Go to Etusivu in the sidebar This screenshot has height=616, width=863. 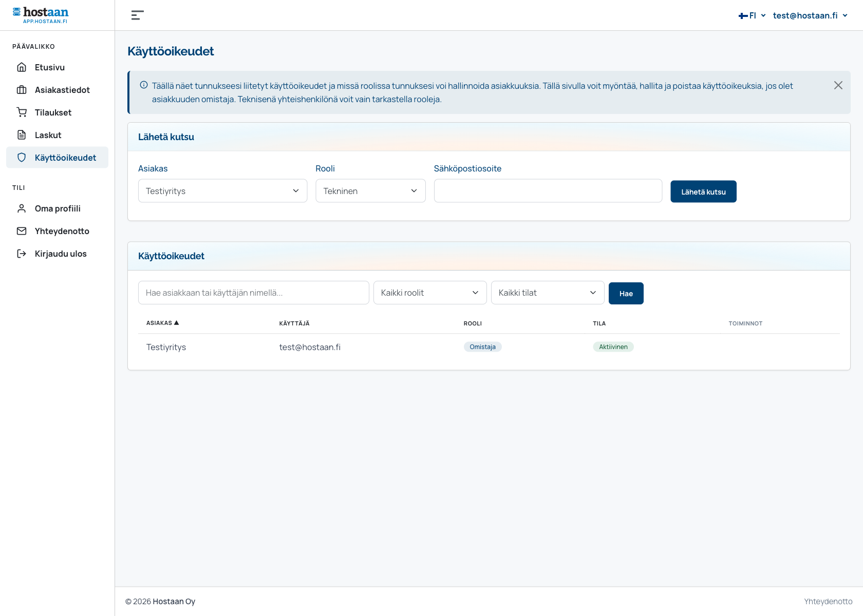(x=57, y=67)
